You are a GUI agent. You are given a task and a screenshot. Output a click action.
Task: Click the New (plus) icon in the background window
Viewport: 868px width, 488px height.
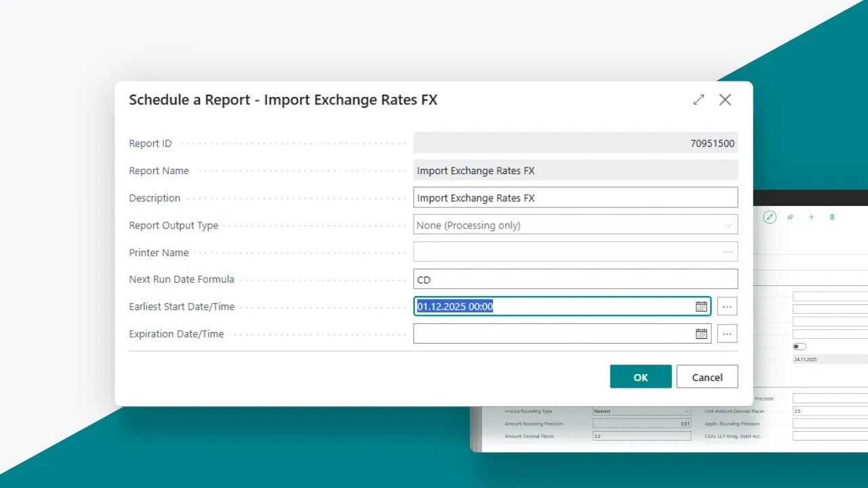tap(811, 217)
